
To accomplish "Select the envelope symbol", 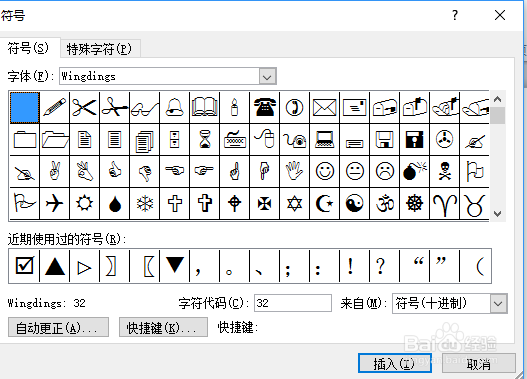I will coord(324,108).
